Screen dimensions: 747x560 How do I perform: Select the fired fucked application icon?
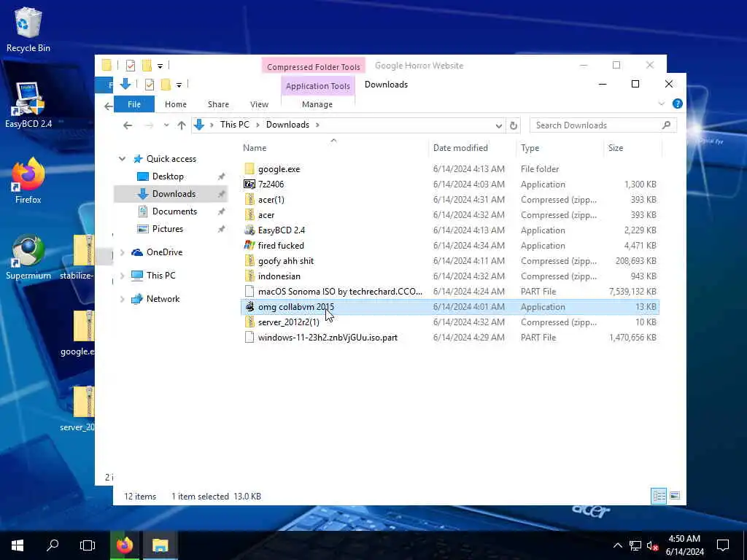click(x=249, y=245)
